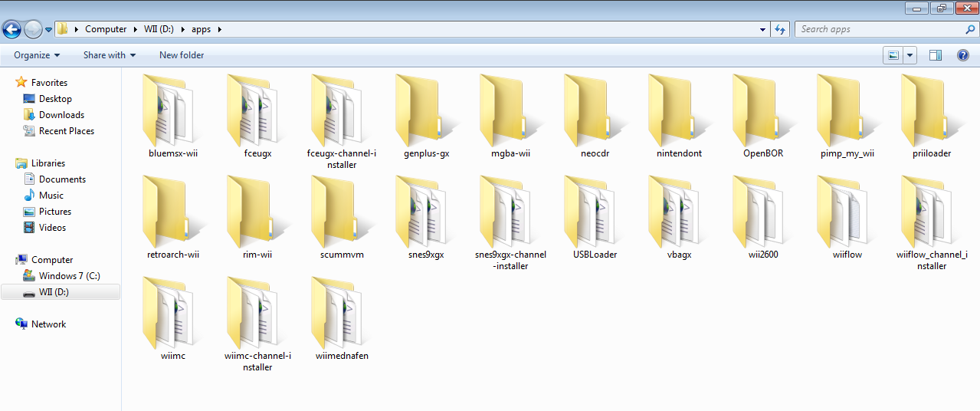Click the Search apps input field
Screen dimensions: 980x411
pos(880,30)
